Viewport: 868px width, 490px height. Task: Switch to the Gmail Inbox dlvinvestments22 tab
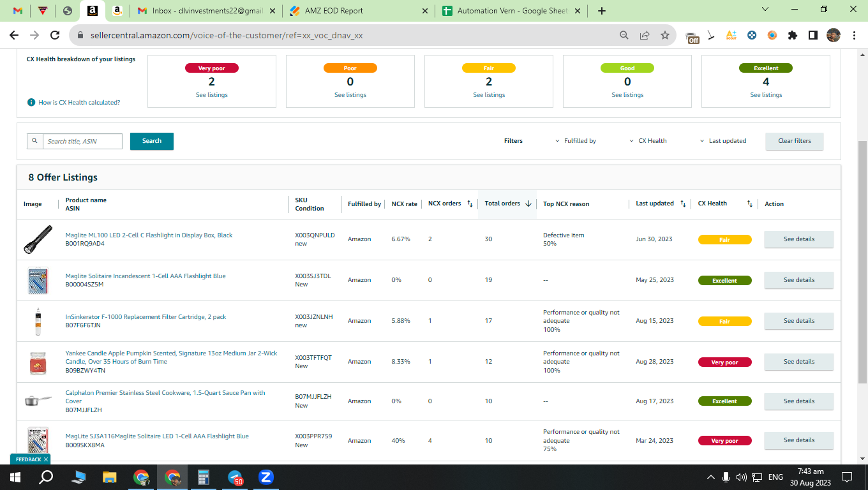point(206,11)
